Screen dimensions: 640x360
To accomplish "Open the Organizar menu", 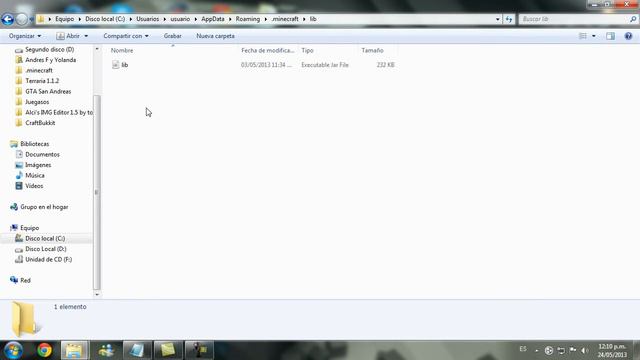I will pyautogui.click(x=24, y=36).
